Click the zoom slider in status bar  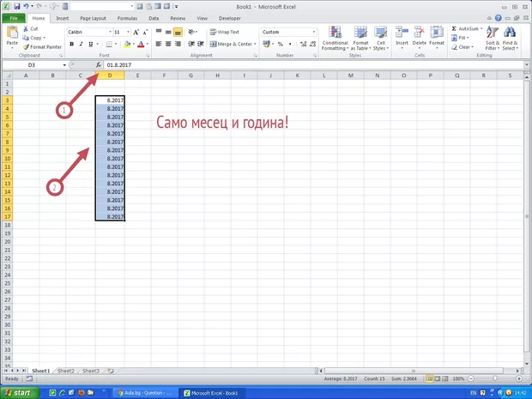point(495,378)
